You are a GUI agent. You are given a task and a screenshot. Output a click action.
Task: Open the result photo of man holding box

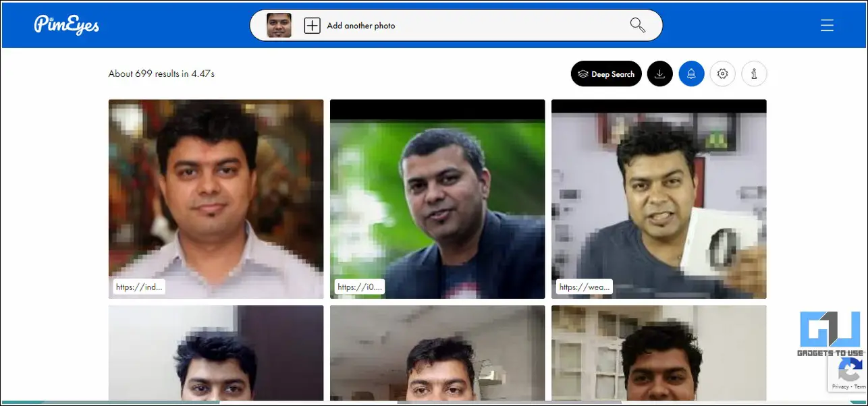[659, 199]
